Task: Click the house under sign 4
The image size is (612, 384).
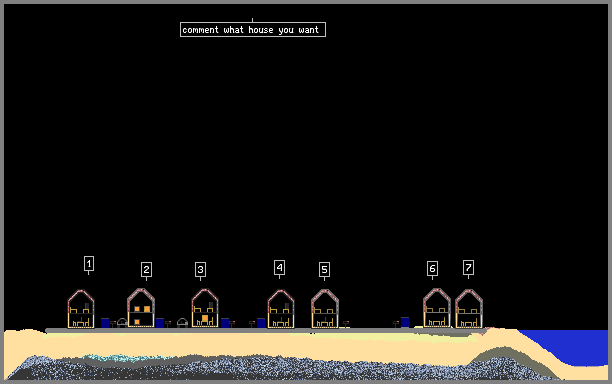Action: click(281, 309)
